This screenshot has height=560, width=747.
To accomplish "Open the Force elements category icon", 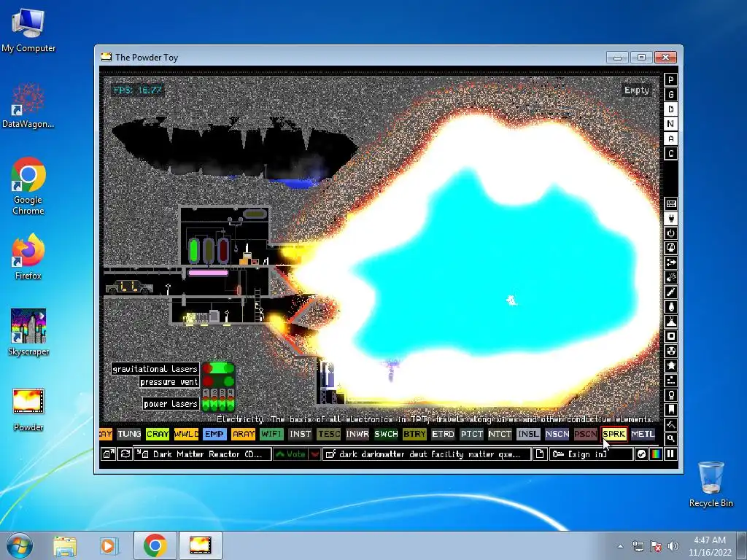I will [x=671, y=262].
